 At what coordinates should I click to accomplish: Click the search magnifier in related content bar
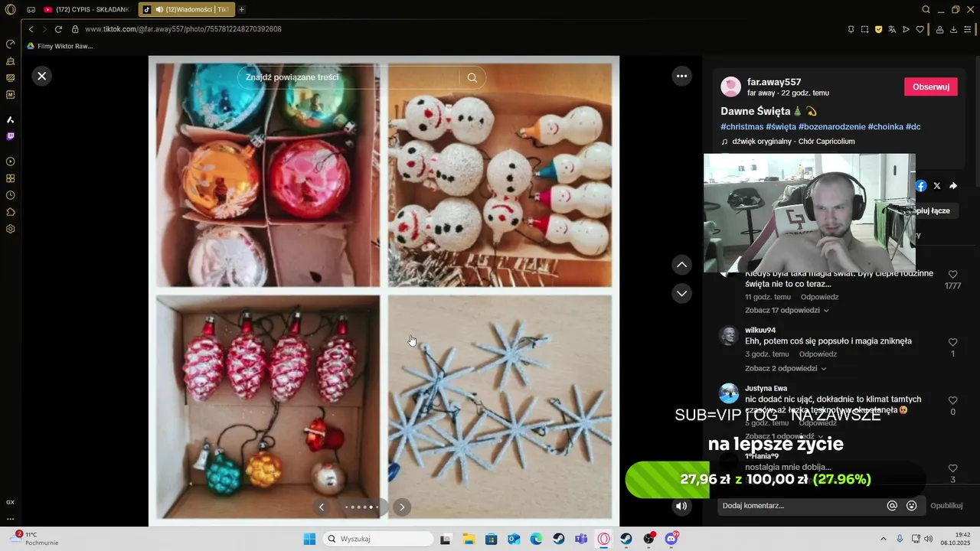point(472,77)
